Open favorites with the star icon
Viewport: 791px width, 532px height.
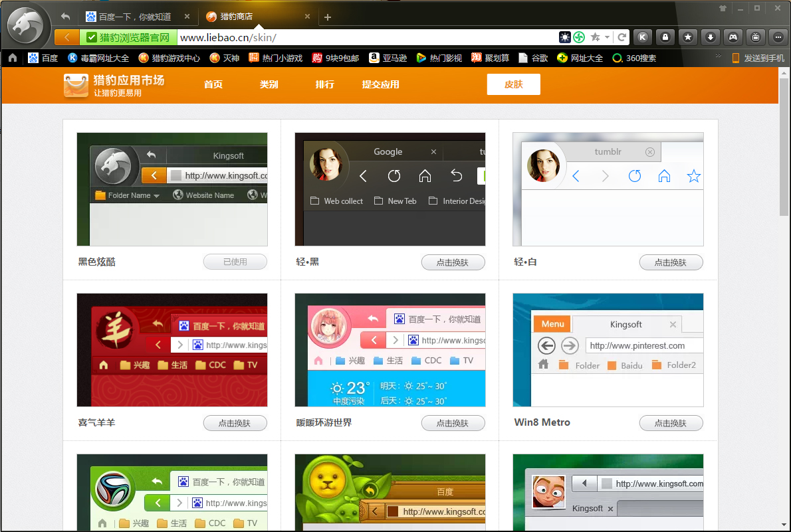coord(688,38)
